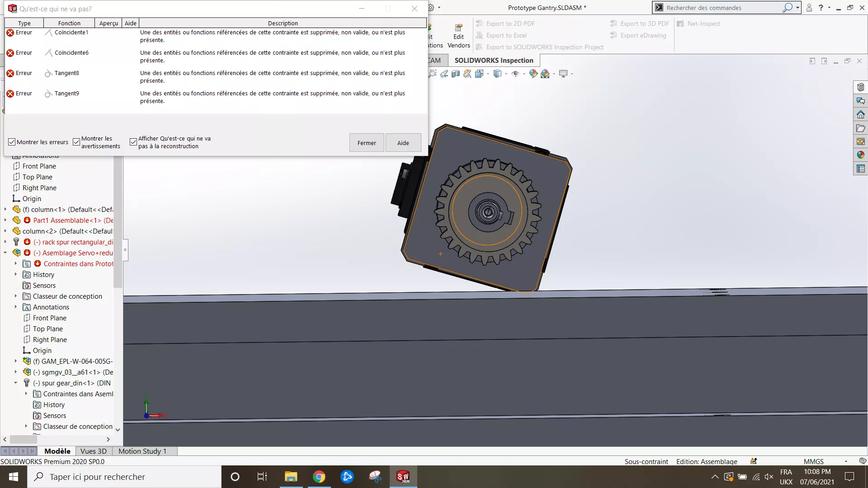Open Custom Properties task pane icon
Screen dimensions: 868x488
(860, 169)
